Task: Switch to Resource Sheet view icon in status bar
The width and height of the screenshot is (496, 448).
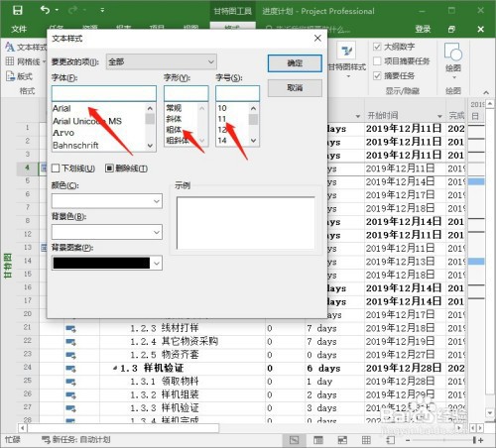Action: click(366, 440)
